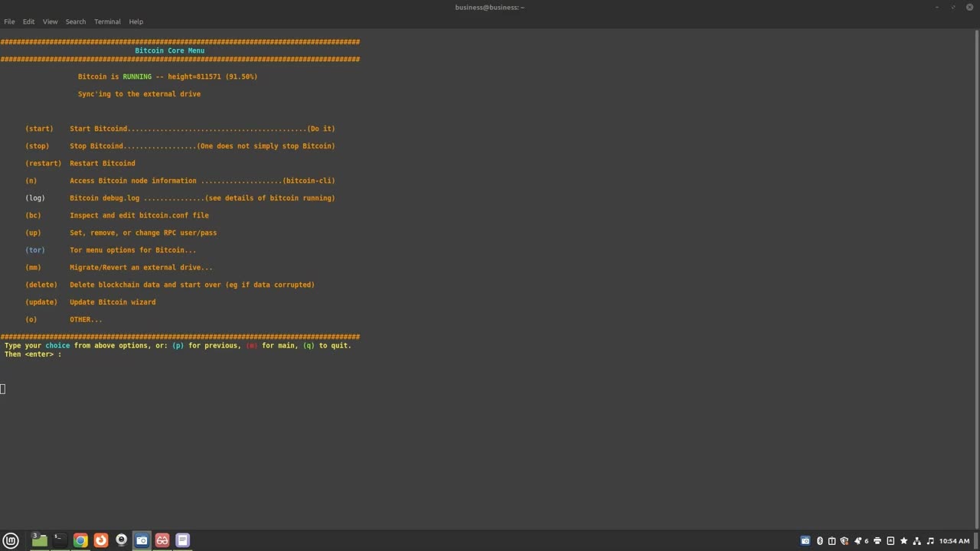The height and width of the screenshot is (551, 980).
Task: Click the star tray icon
Action: tap(903, 541)
